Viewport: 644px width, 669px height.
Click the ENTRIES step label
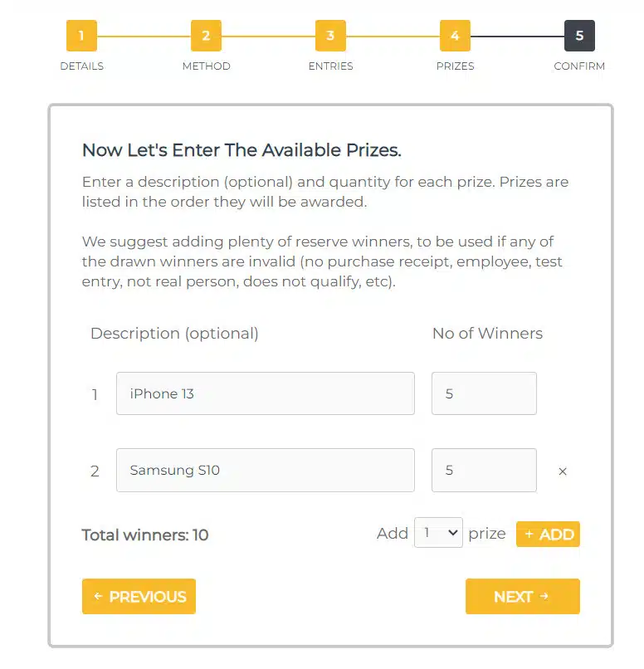(330, 66)
